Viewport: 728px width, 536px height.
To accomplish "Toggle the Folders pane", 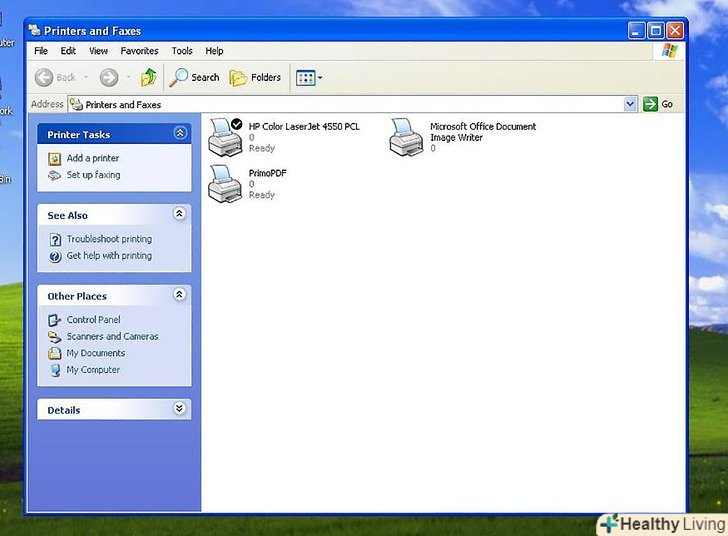I will [x=255, y=78].
